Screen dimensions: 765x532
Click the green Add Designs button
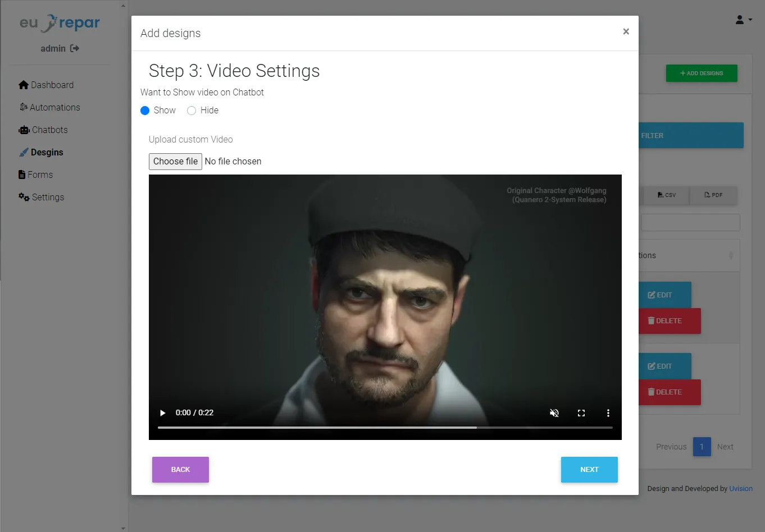point(702,73)
